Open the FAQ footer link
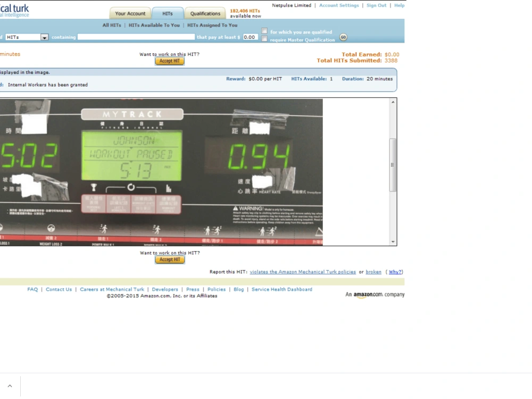Image resolution: width=532 pixels, height=399 pixels. click(x=32, y=289)
